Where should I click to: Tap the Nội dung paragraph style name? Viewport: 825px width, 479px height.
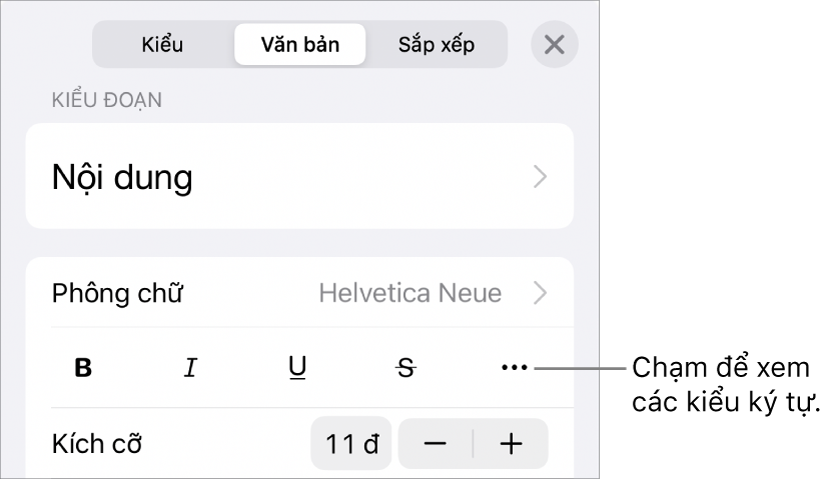122,177
